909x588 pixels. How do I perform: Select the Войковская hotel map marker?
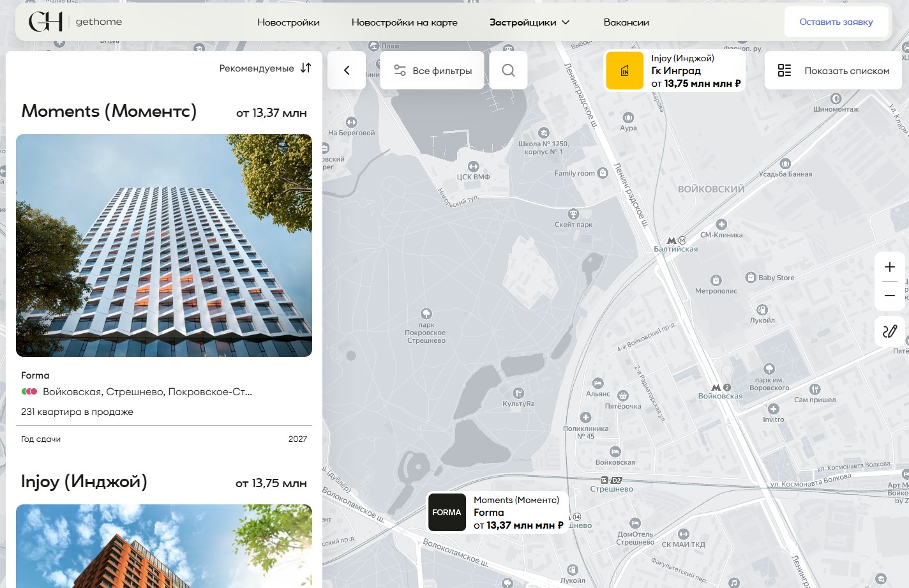(x=615, y=451)
